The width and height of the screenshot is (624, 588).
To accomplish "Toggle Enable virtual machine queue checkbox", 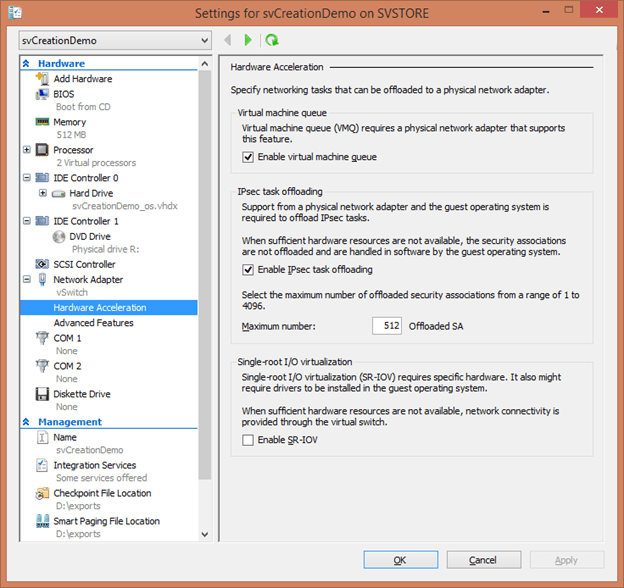I will (248, 157).
